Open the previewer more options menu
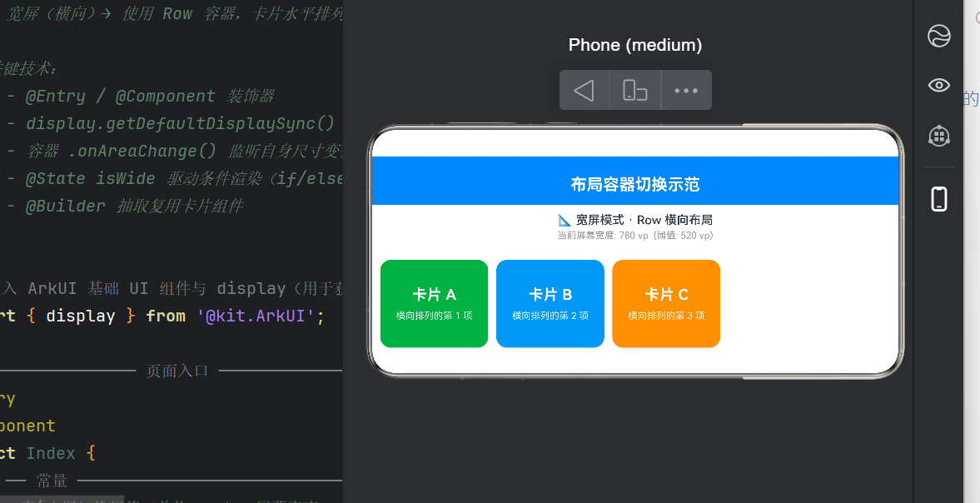This screenshot has height=503, width=980. (686, 91)
